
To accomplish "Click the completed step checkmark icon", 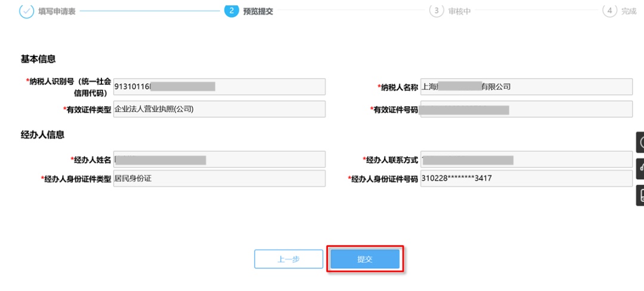I will click(x=27, y=11).
